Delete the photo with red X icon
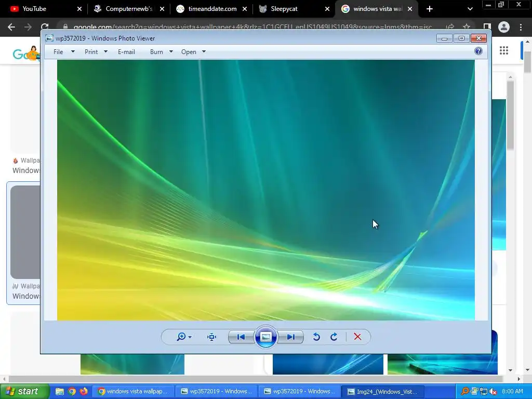This screenshot has width=532, height=399. coord(357,337)
